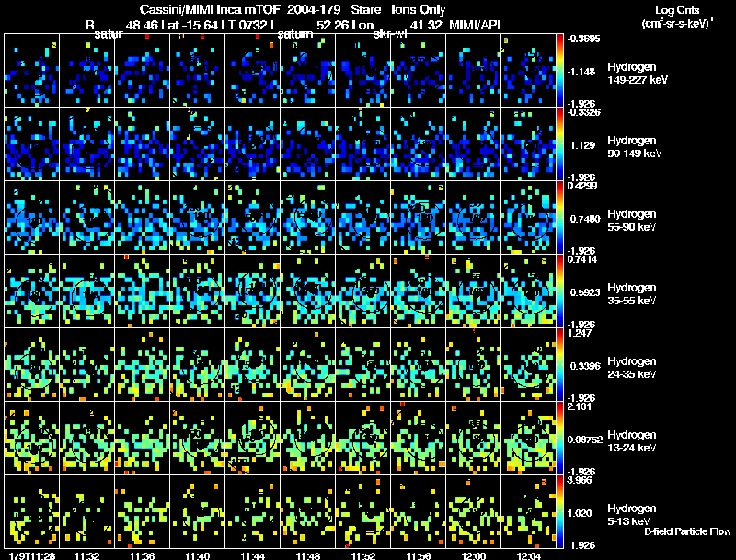Click the '-0.3695' colorbar maximum value
736x560 pixels.
point(583,39)
